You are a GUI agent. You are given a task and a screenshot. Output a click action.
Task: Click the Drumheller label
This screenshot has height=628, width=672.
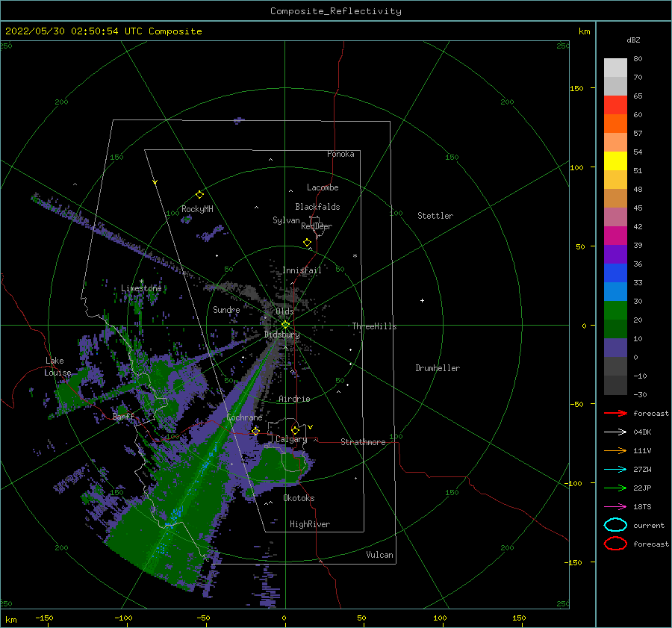pos(438,368)
